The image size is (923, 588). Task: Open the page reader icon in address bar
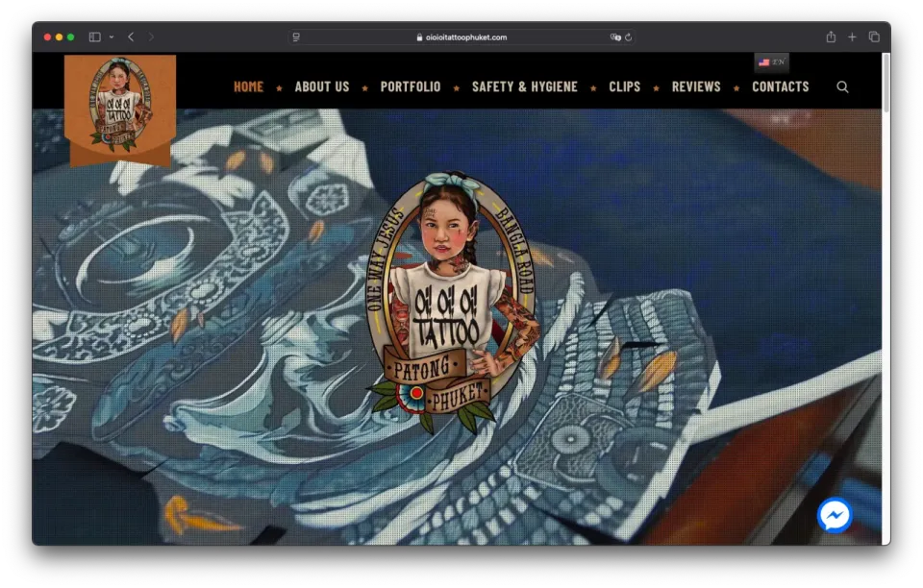click(x=296, y=37)
